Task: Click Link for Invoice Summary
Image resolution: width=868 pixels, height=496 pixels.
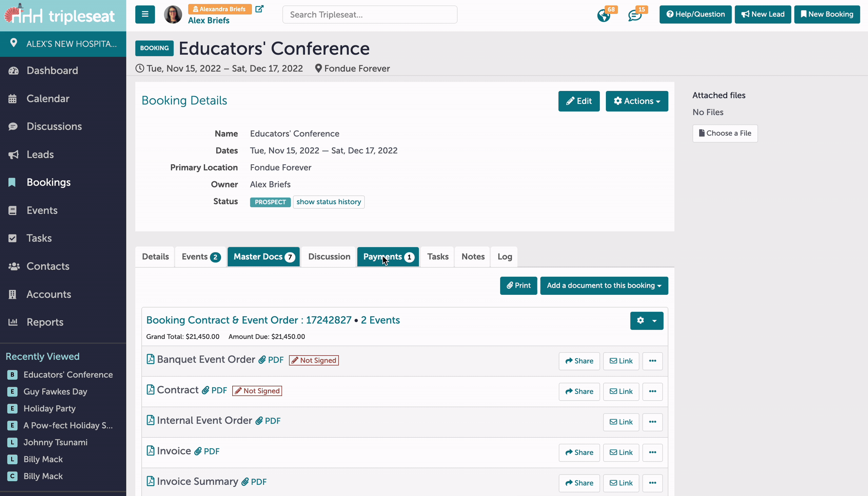Action: [621, 483]
